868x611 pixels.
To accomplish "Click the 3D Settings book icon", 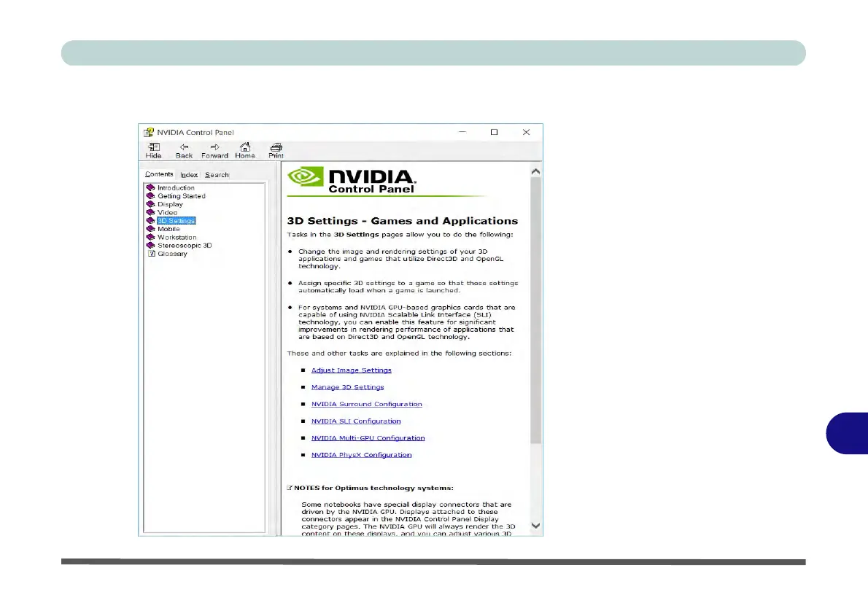I will (x=150, y=221).
